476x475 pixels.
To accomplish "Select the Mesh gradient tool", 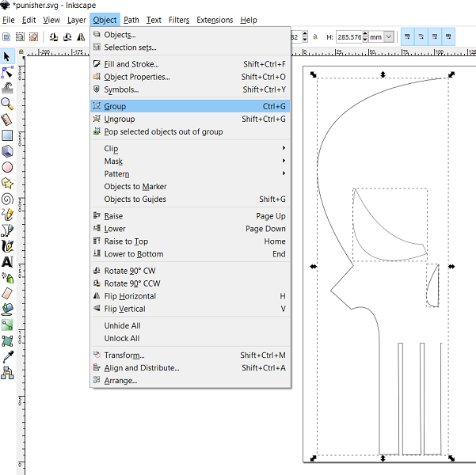I will [7, 341].
